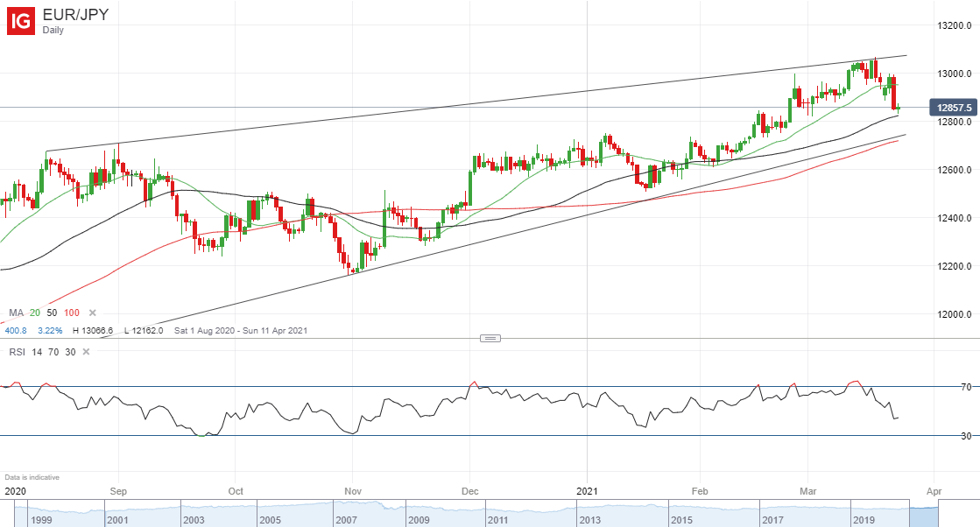Click the Oct label on the time axis
Screen dimensions: 980x527
tap(236, 491)
